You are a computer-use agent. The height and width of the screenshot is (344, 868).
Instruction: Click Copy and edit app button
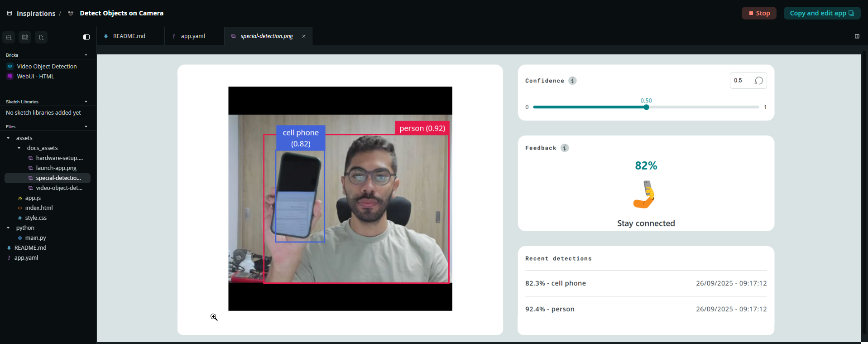pyautogui.click(x=822, y=13)
